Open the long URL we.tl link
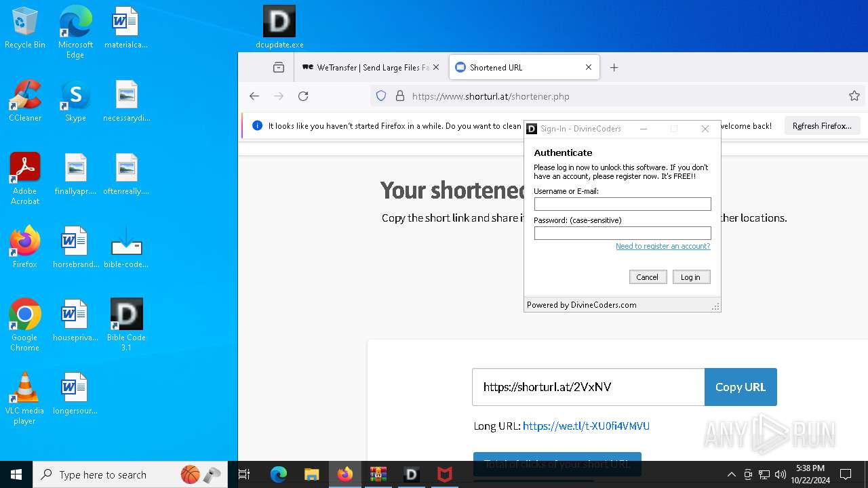Image resolution: width=868 pixels, height=488 pixels. click(586, 426)
